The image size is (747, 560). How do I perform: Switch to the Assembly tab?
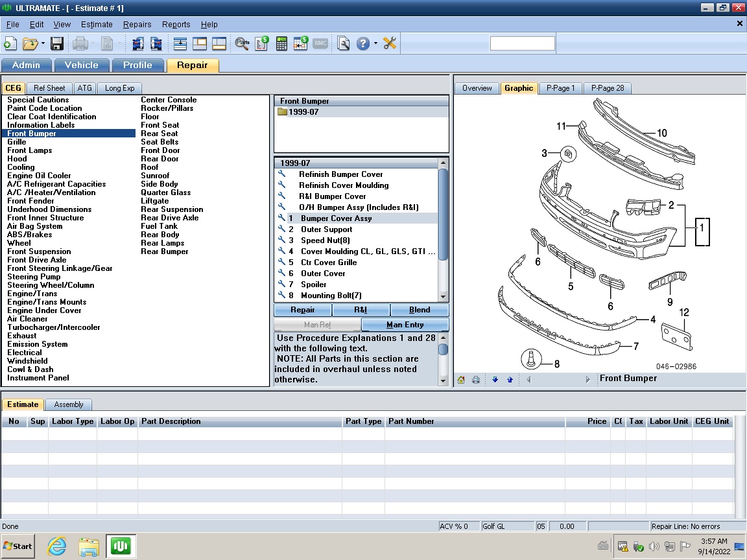pos(69,404)
